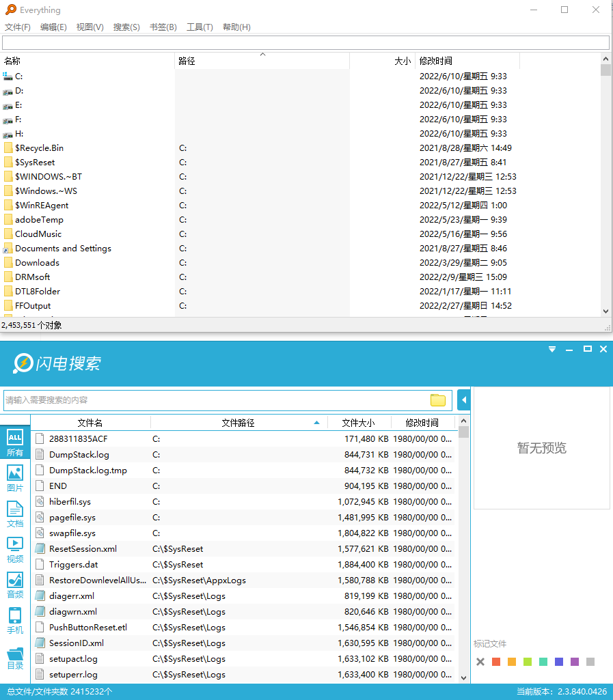Open the 书签(B) menu
The image size is (613, 700).
tap(163, 27)
